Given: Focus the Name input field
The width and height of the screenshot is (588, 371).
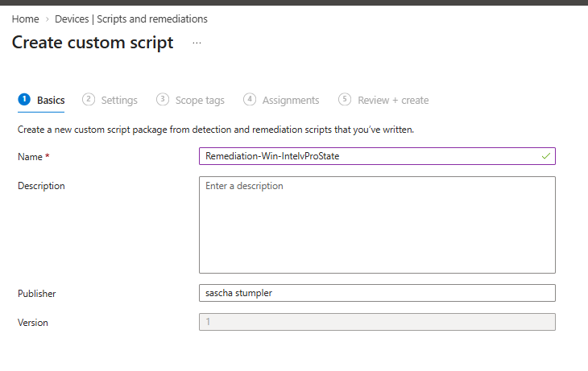Looking at the screenshot, I should [x=377, y=156].
